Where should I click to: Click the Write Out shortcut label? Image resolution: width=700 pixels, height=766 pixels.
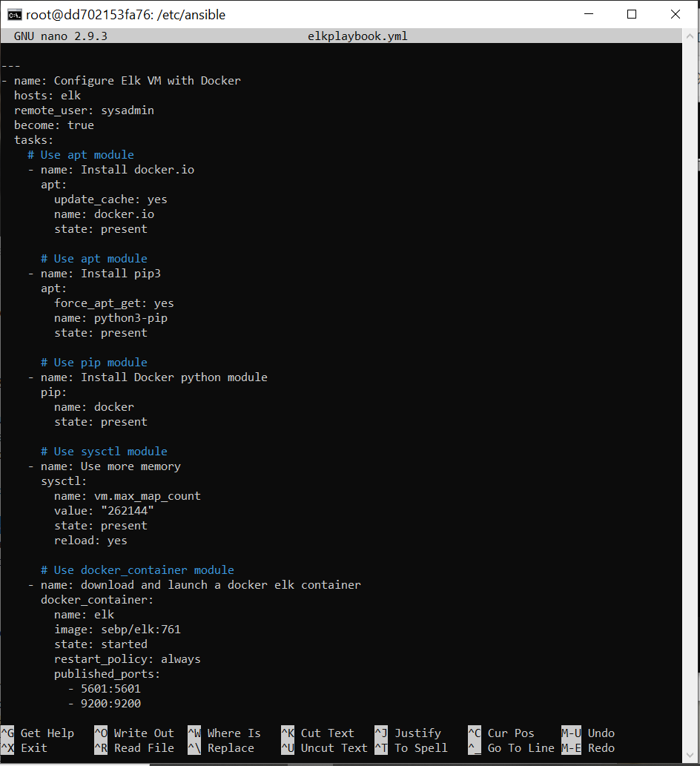pyautogui.click(x=145, y=733)
